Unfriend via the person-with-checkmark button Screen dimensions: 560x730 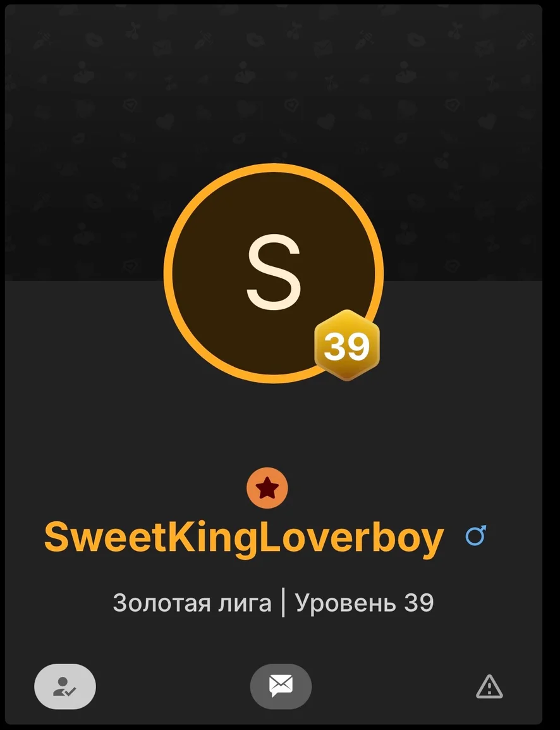pos(65,686)
